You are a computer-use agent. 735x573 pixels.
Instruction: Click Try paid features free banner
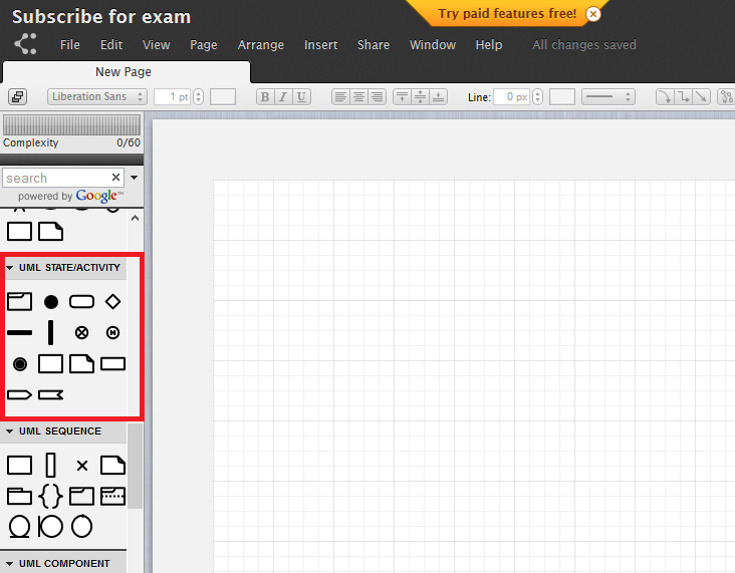pos(507,14)
